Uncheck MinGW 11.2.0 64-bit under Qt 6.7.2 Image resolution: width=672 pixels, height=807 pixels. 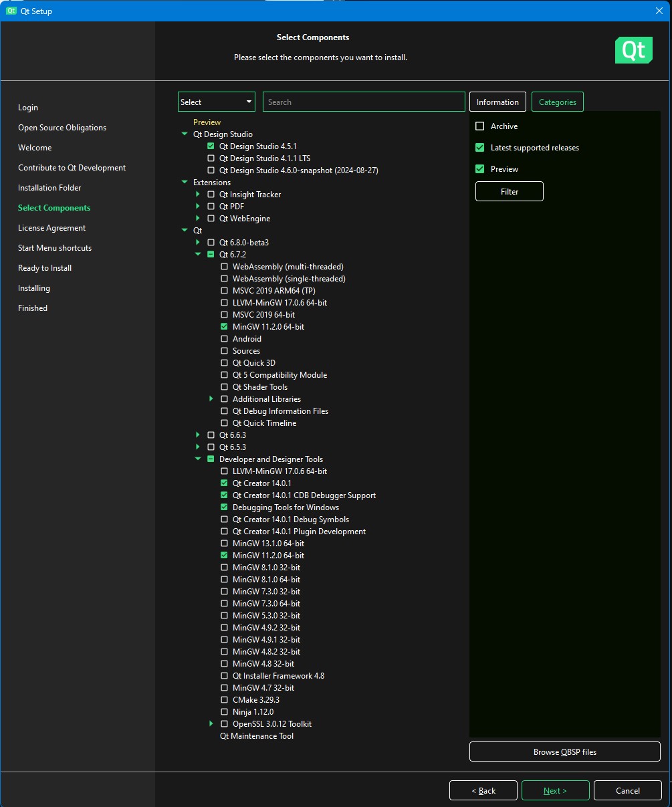click(x=225, y=327)
